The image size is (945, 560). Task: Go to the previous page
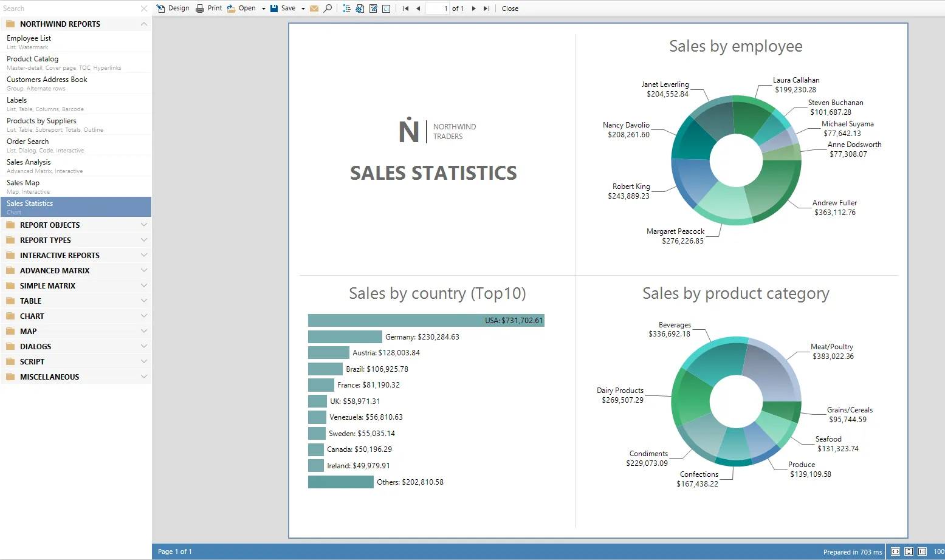418,9
